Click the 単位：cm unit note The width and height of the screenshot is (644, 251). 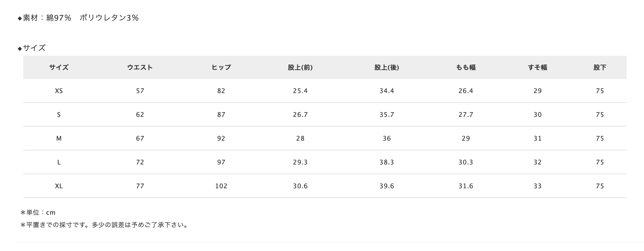pyautogui.click(x=38, y=213)
